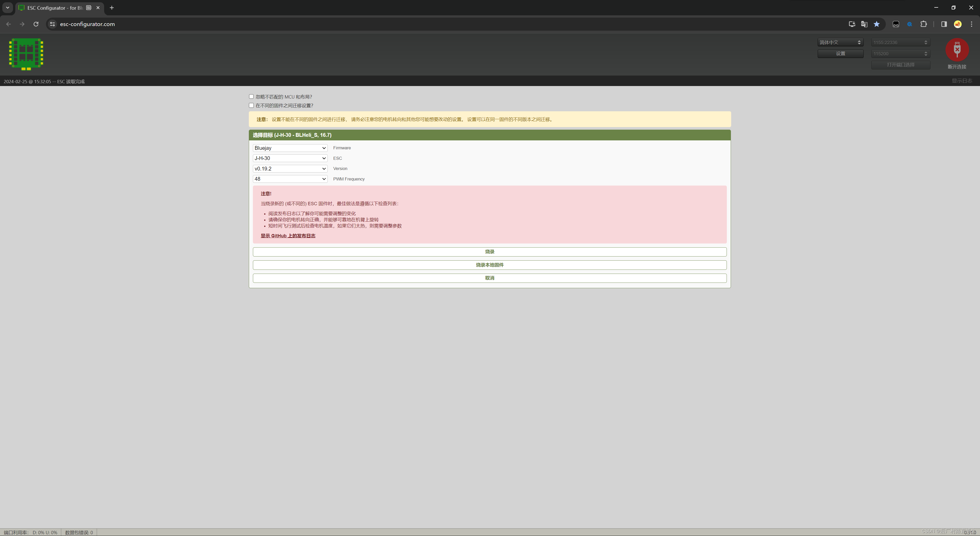Click the 烧录 flash button

pyautogui.click(x=489, y=252)
